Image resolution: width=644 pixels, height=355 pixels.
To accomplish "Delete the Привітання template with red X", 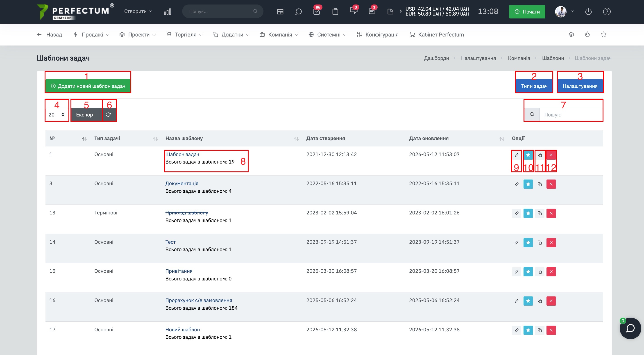I will (551, 272).
